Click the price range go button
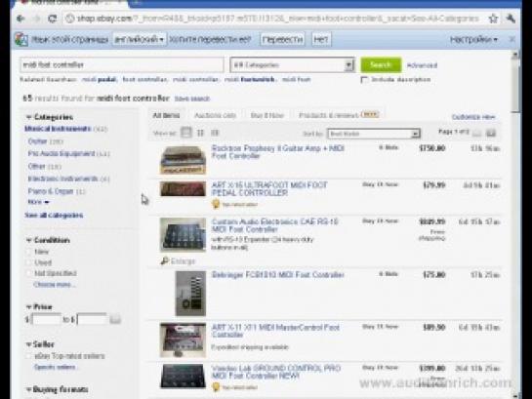The width and height of the screenshot is (532, 399). tap(115, 319)
